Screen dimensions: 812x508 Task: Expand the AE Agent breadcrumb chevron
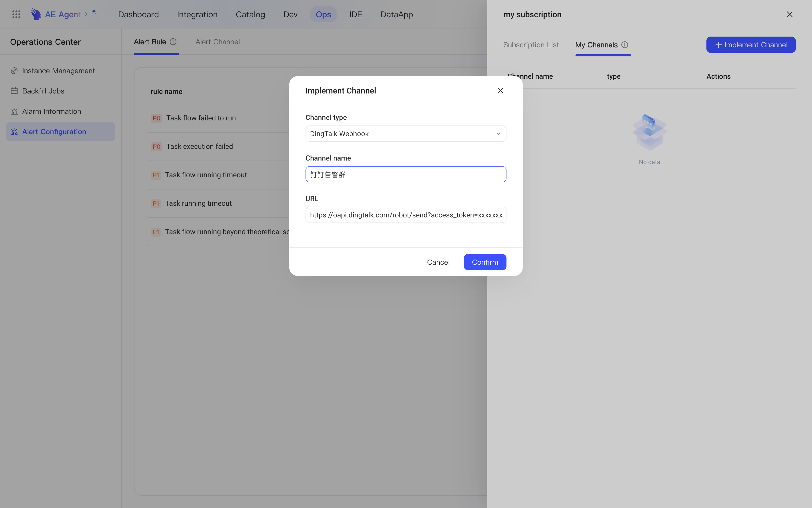(x=86, y=14)
